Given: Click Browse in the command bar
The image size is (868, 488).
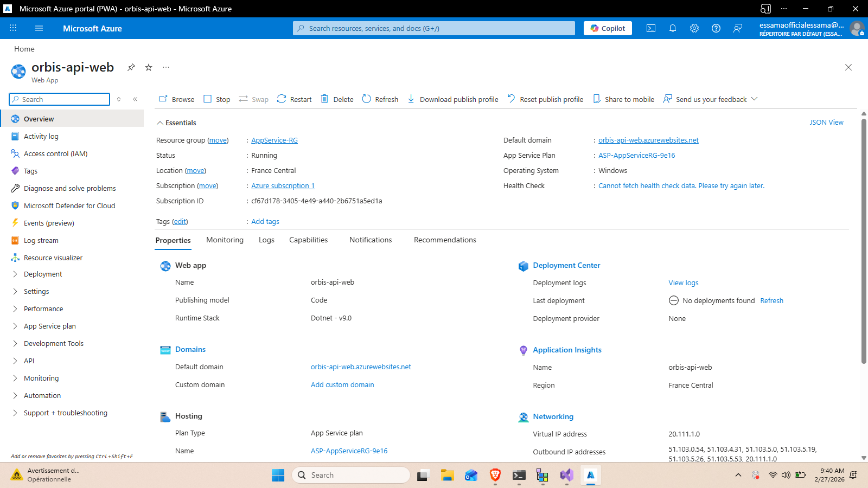Looking at the screenshot, I should pos(176,99).
